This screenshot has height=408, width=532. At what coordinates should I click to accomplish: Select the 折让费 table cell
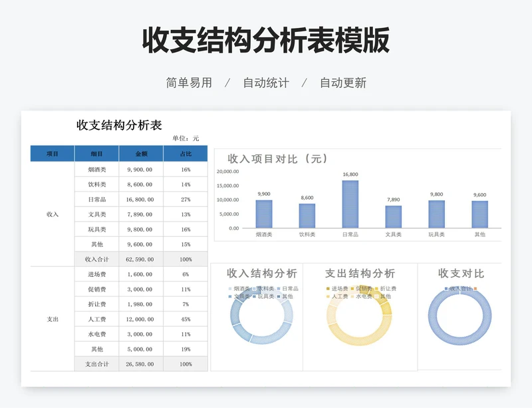tap(96, 304)
